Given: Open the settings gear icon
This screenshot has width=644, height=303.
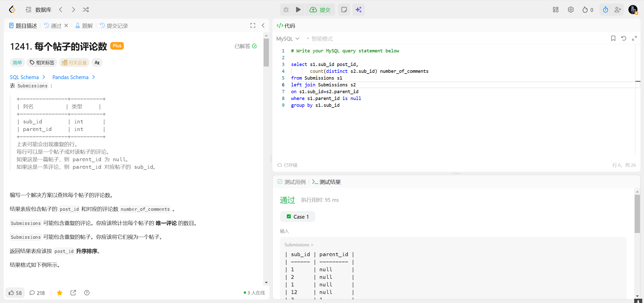Looking at the screenshot, I should pos(571,10).
